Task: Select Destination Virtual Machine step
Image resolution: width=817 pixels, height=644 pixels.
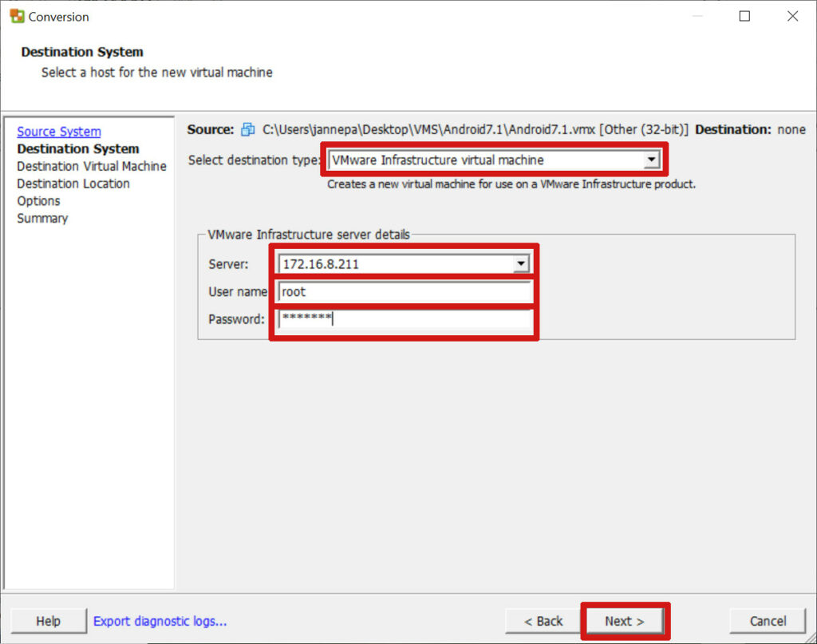Action: click(92, 166)
